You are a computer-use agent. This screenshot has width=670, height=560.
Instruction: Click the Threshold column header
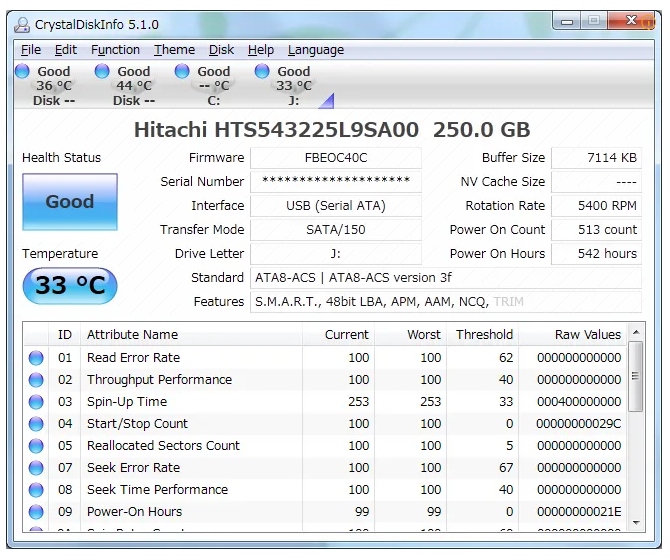pyautogui.click(x=483, y=334)
